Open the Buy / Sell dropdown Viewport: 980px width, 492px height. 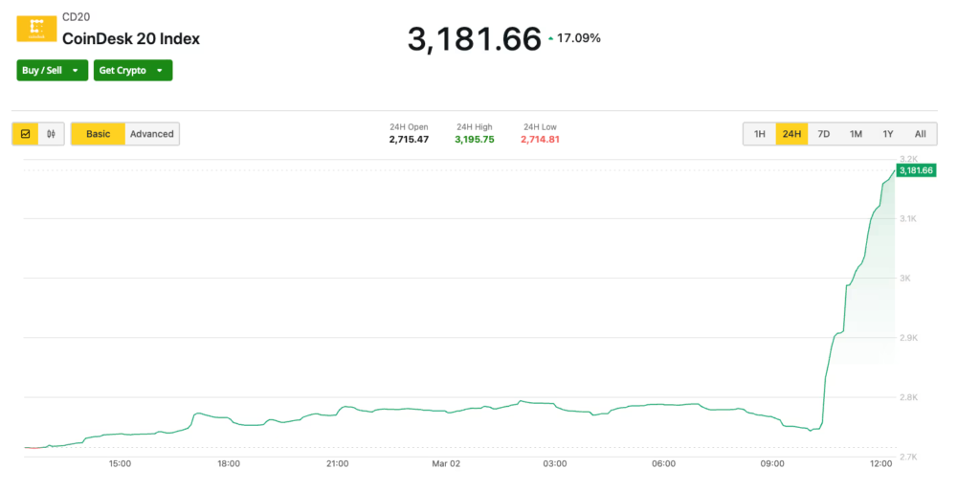coord(53,70)
